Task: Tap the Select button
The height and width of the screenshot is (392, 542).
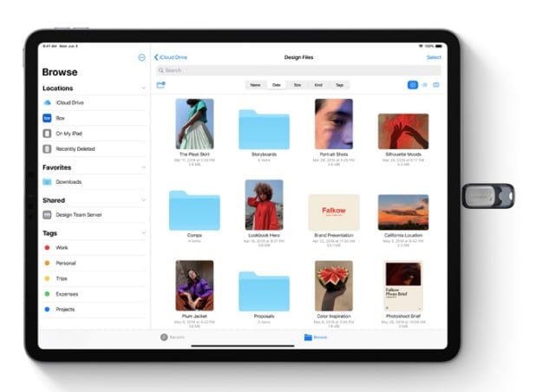Action: (434, 57)
